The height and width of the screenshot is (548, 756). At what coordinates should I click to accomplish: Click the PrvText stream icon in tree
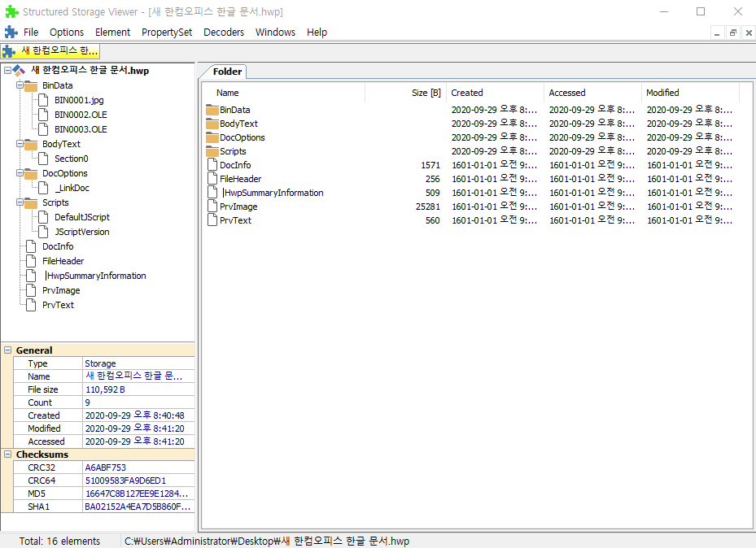(31, 305)
